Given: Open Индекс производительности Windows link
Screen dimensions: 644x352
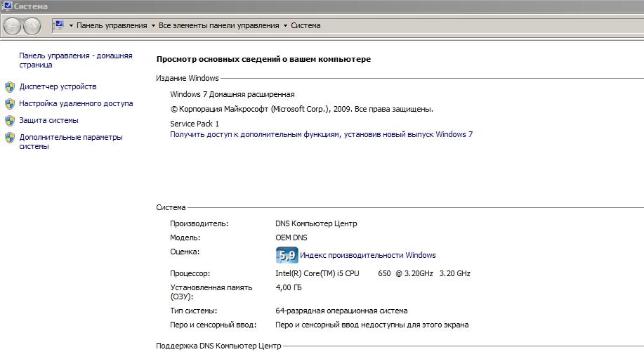Looking at the screenshot, I should 367,255.
